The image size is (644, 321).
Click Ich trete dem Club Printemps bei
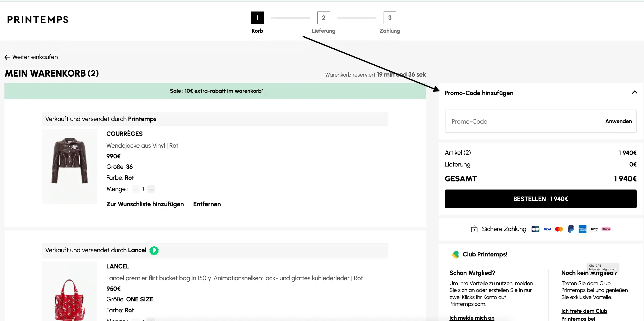[x=584, y=314]
